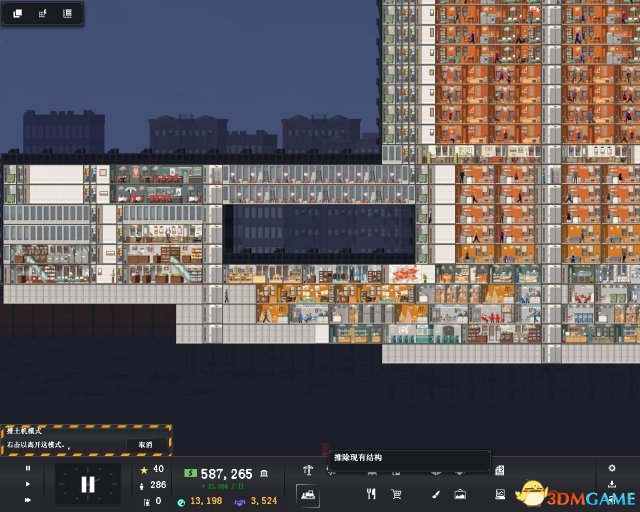Click the 587,265 money balance
Viewport: 640px width, 512px height.
[227, 474]
